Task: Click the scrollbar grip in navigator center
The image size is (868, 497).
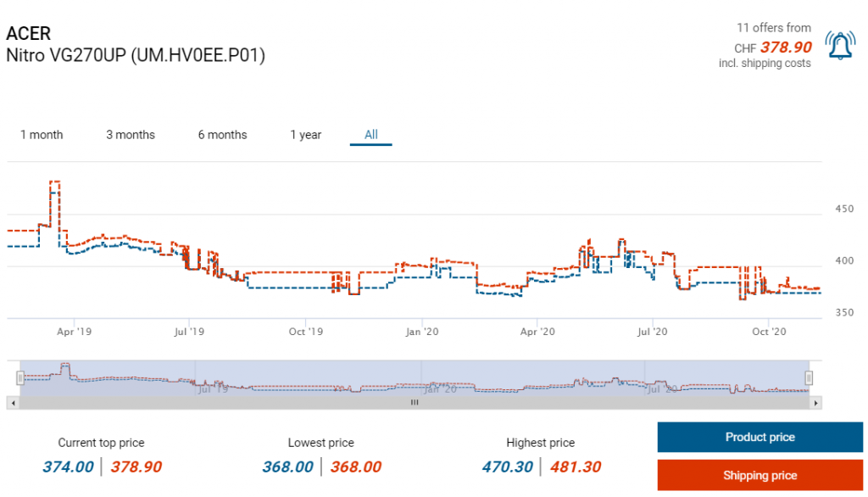Action: pyautogui.click(x=415, y=403)
